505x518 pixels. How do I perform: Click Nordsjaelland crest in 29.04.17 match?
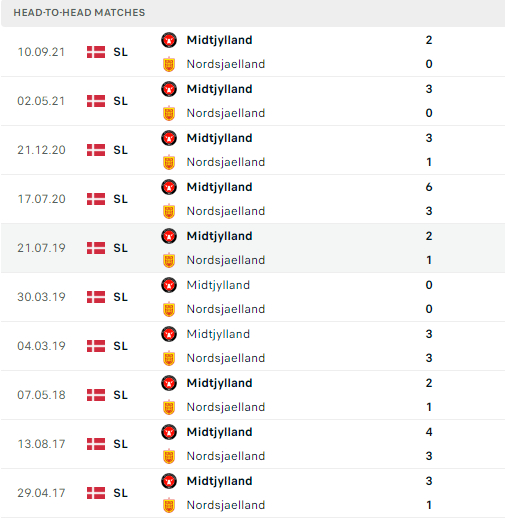[x=169, y=505]
